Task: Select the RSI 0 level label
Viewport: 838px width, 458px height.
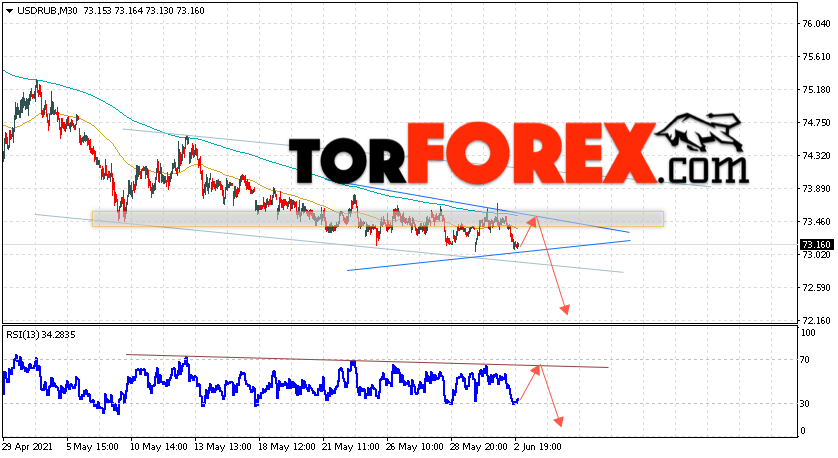Action: 803,431
